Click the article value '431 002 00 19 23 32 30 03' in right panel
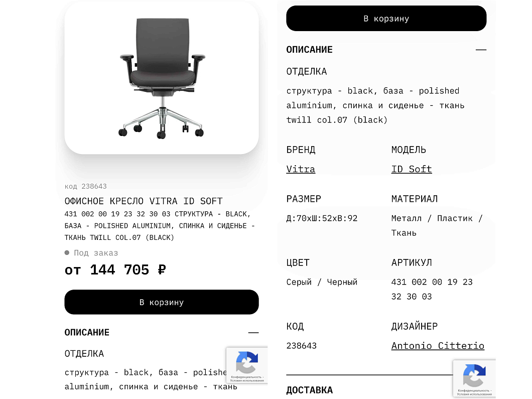Screen dimensions: 532x399 (x=432, y=289)
